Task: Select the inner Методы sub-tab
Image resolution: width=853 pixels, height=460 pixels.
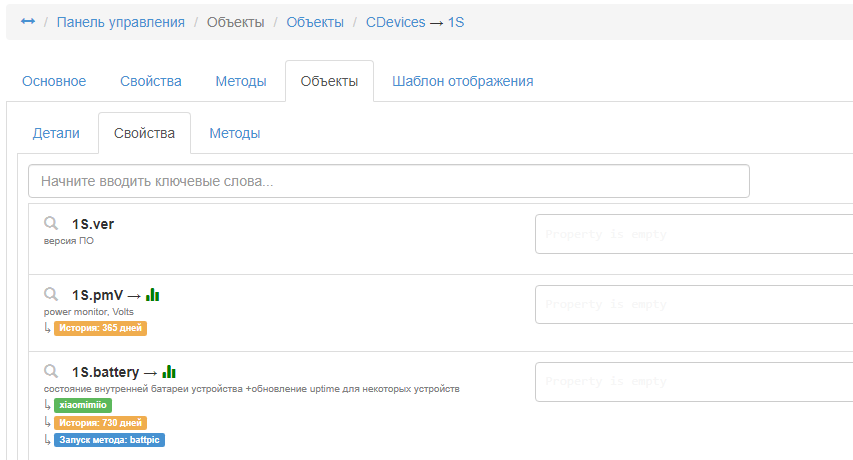Action: [x=235, y=133]
